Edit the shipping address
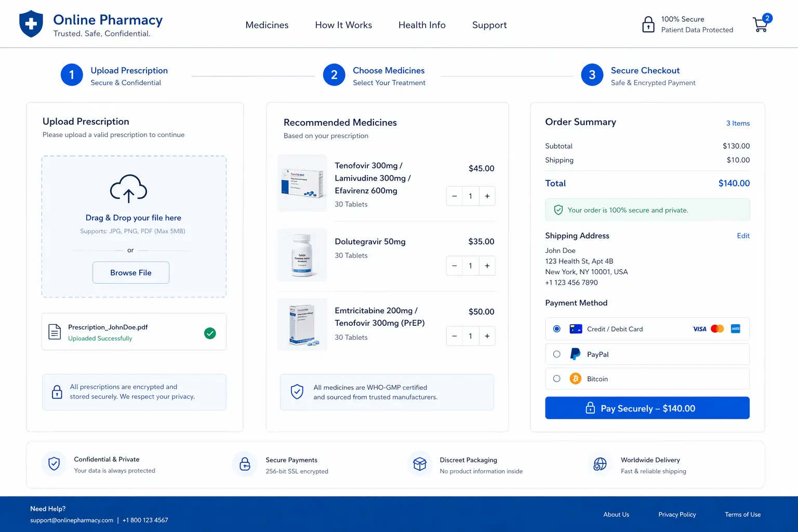798x532 pixels. [743, 236]
